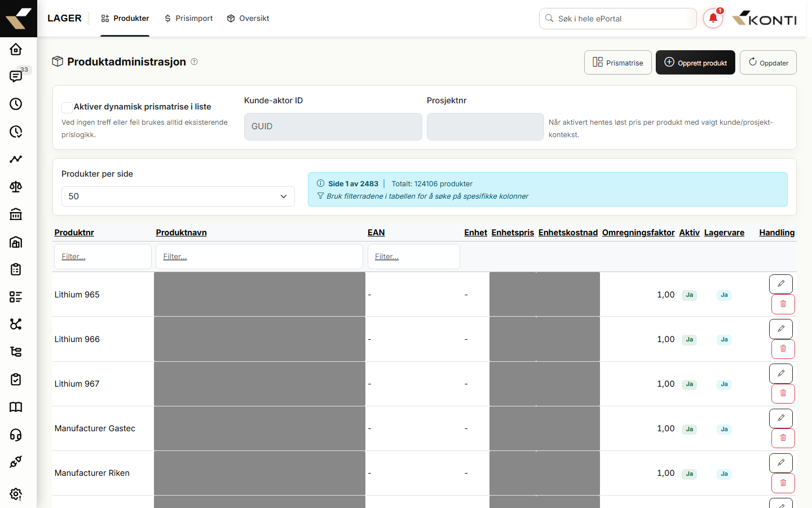Open the settings gear sidebar icon
Screen dimensions: 812x508
[x=16, y=494]
